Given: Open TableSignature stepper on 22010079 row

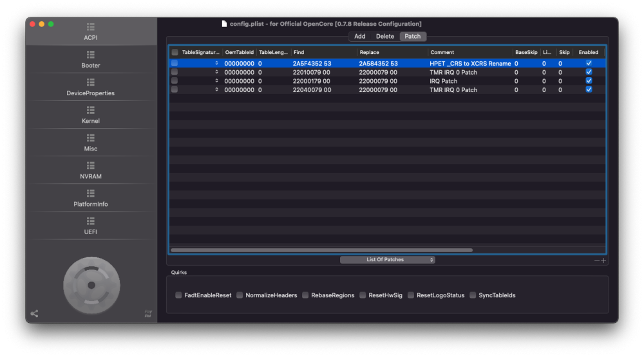Looking at the screenshot, I should pos(216,72).
